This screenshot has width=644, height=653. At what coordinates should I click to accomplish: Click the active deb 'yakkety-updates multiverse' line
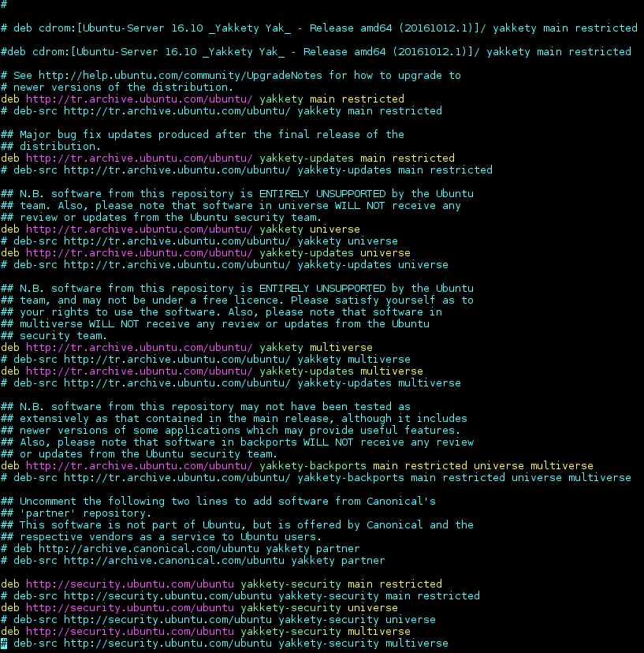(x=212, y=371)
